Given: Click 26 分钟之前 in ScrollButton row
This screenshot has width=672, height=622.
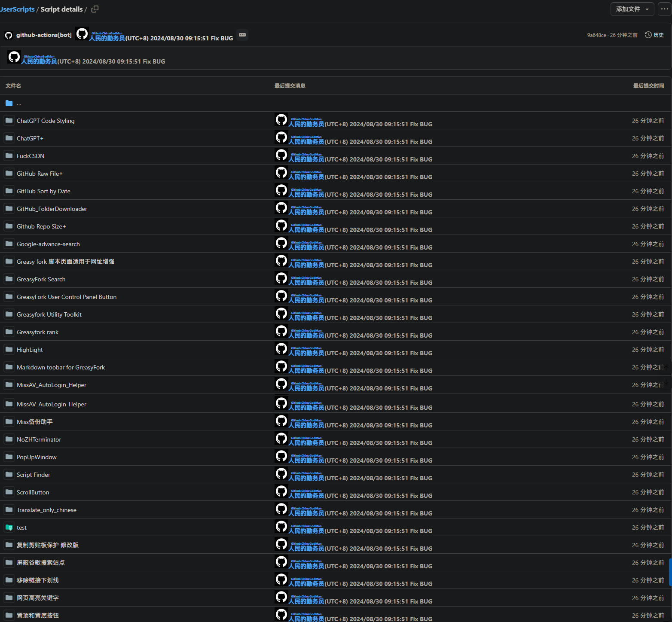Looking at the screenshot, I should click(x=648, y=492).
